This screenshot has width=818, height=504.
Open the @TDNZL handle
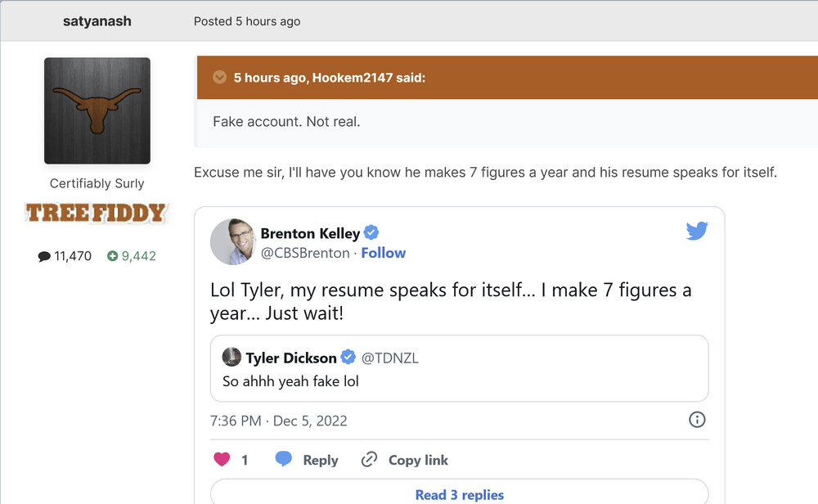(x=390, y=358)
